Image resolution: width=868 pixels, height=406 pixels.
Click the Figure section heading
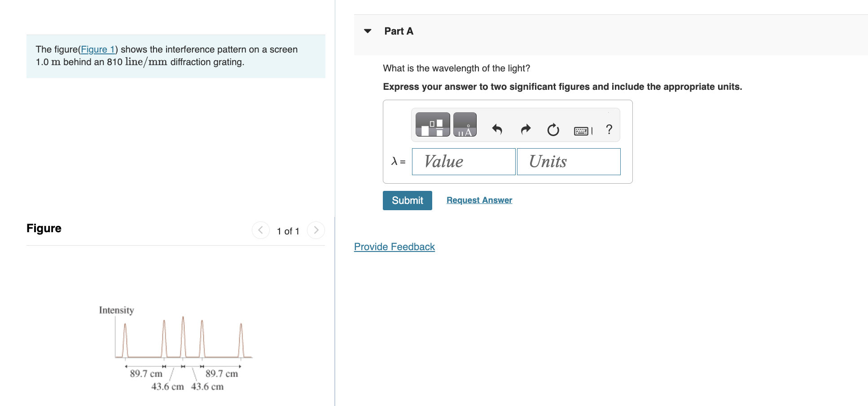pos(44,228)
